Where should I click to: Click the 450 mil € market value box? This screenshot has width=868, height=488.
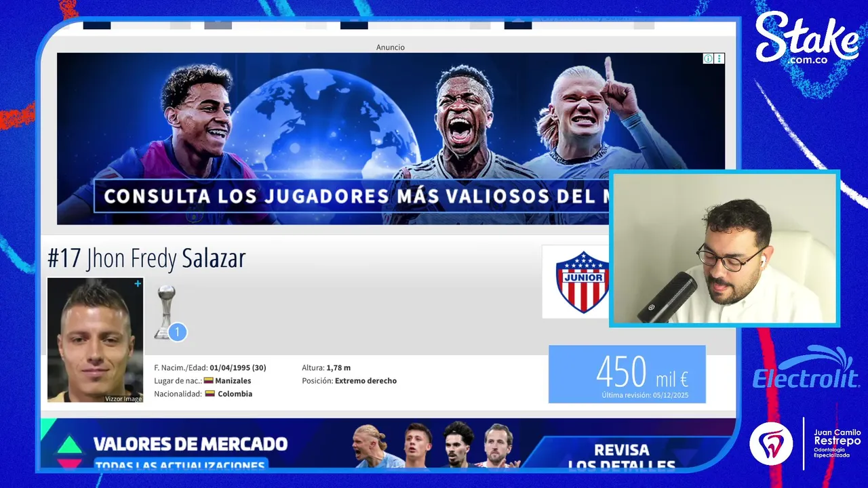point(627,374)
